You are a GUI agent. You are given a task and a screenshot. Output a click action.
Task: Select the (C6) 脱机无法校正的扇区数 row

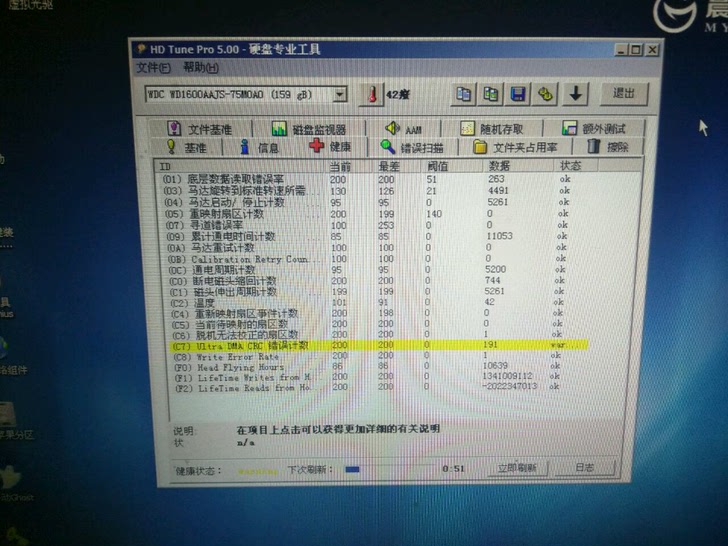click(368, 335)
